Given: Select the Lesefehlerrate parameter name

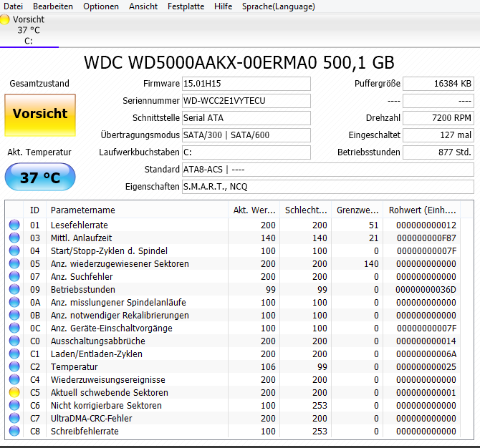Looking at the screenshot, I should 80,225.
